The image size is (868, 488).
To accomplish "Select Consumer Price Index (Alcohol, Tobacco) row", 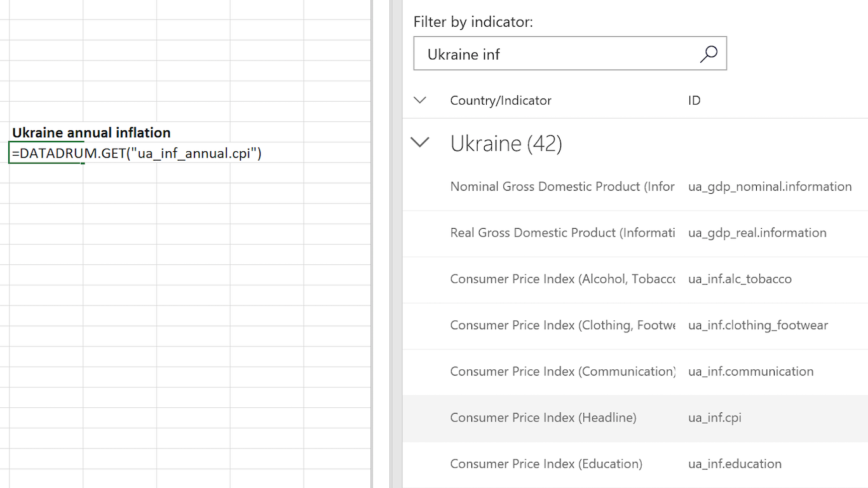I will (x=635, y=280).
